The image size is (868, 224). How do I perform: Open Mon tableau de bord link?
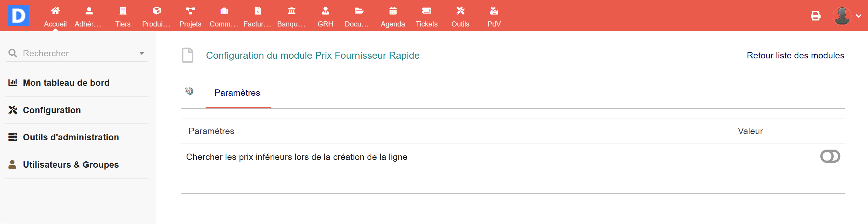[x=66, y=83]
